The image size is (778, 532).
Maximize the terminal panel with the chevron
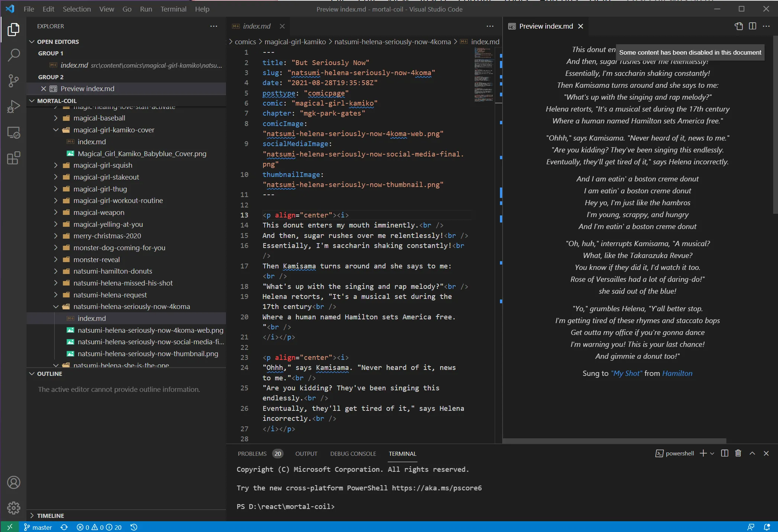pyautogui.click(x=752, y=453)
